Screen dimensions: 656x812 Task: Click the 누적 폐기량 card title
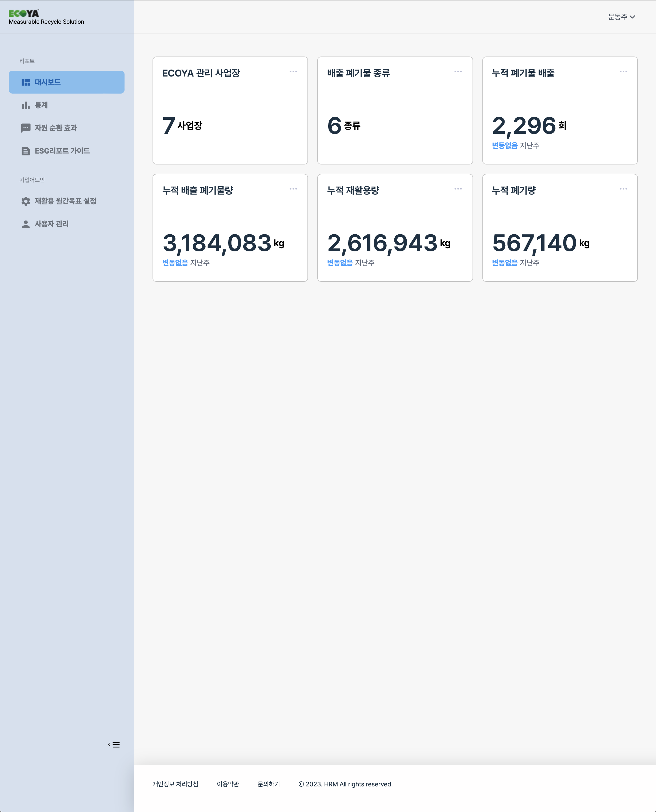514,191
